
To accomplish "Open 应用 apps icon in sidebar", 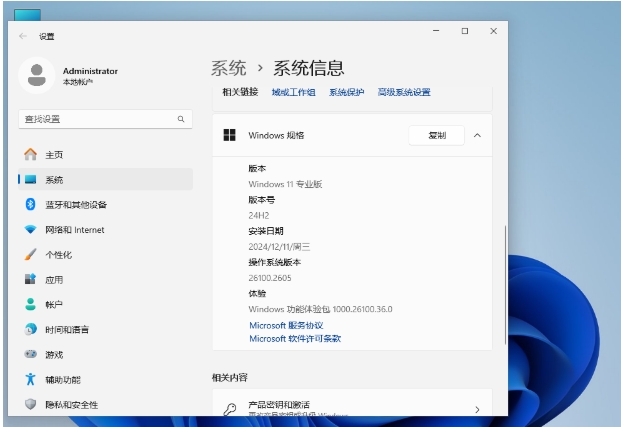I will tap(30, 279).
